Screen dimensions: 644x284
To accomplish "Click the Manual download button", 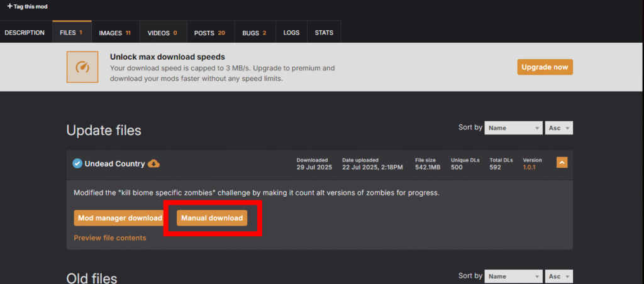I will click(212, 218).
